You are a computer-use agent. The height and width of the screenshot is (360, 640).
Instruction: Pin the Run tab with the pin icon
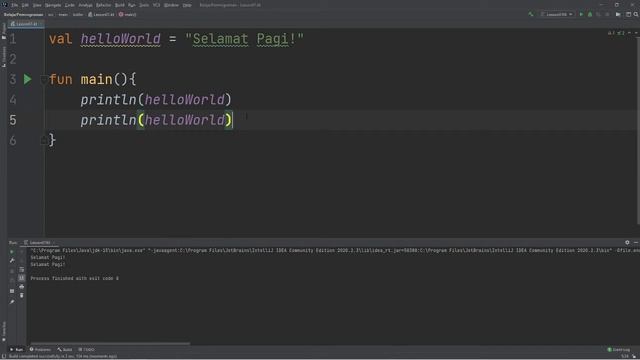pos(12,302)
